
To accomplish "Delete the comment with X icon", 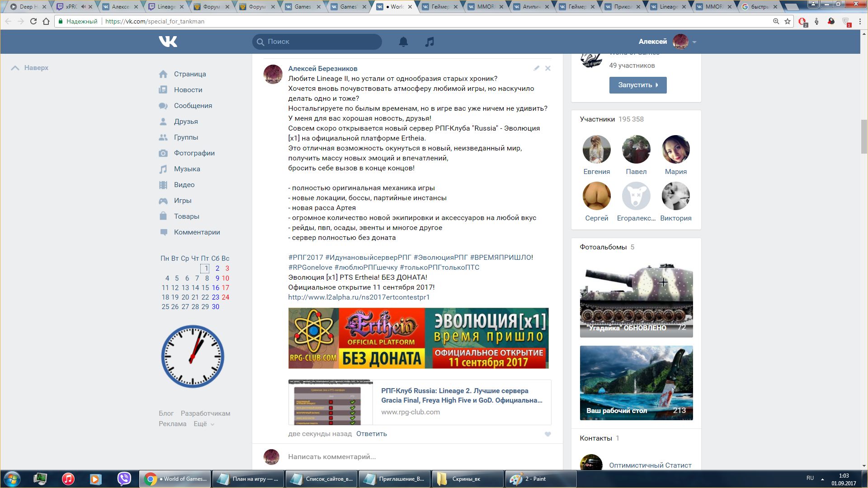I will (548, 68).
